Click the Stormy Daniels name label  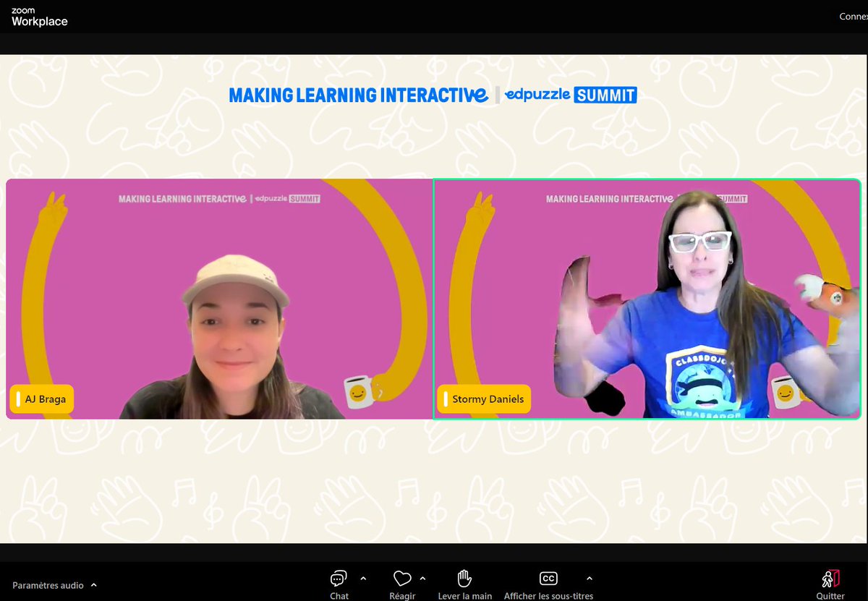[x=484, y=399]
